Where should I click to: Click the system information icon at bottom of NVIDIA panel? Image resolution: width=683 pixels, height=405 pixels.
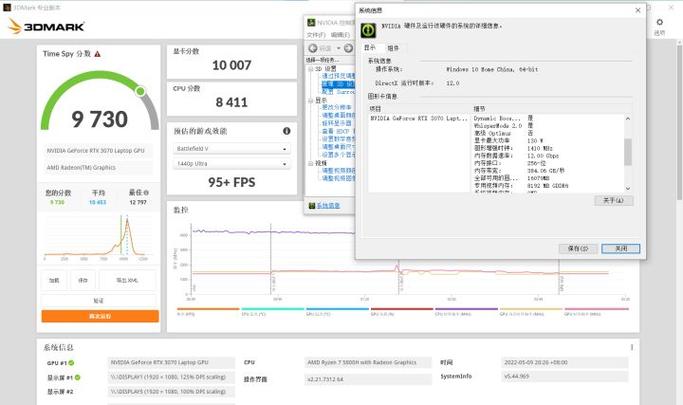(x=312, y=206)
